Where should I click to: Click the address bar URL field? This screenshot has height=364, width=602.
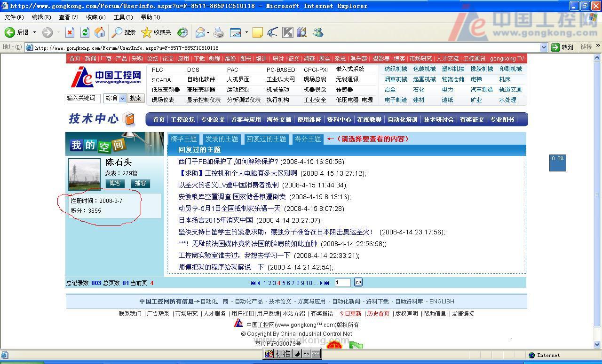point(287,47)
